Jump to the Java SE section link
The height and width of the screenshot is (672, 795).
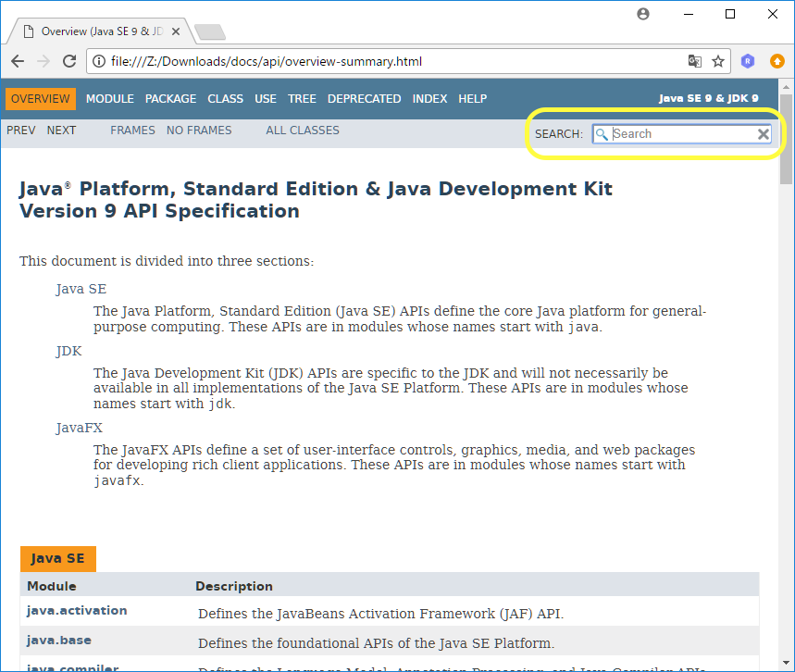click(x=81, y=289)
